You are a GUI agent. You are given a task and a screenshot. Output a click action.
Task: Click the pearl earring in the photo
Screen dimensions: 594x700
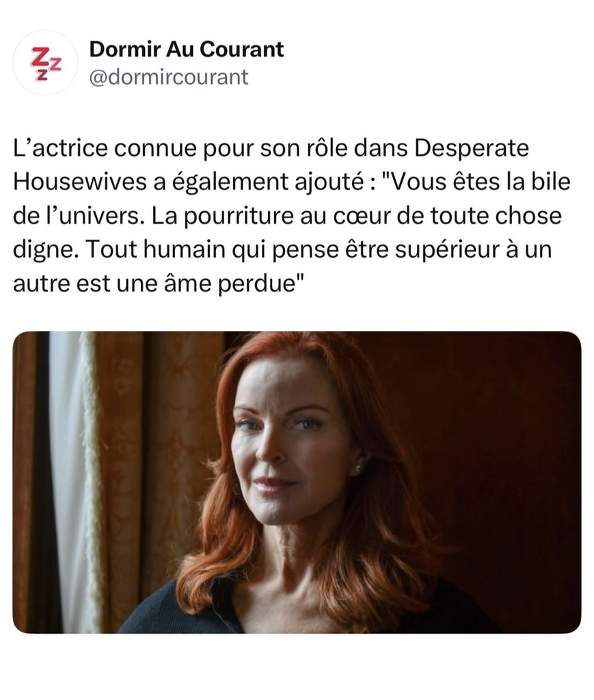click(x=357, y=469)
